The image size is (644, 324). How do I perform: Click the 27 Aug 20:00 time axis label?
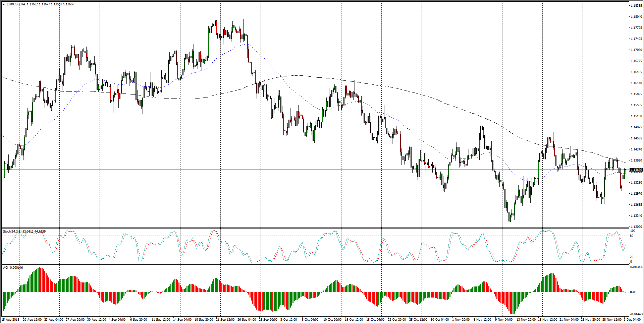pos(75,319)
